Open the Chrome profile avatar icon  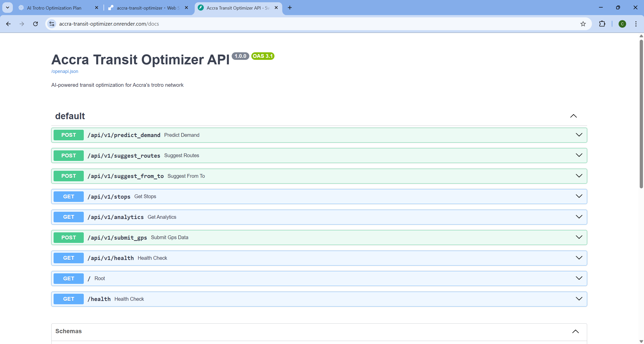(x=622, y=24)
